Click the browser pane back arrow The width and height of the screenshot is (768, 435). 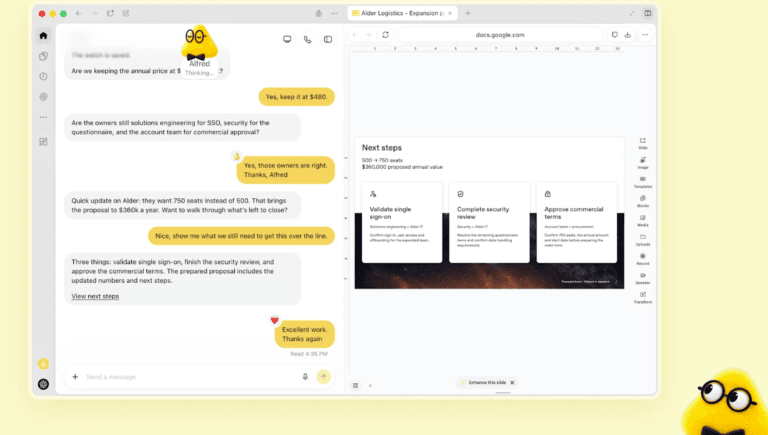(x=356, y=35)
